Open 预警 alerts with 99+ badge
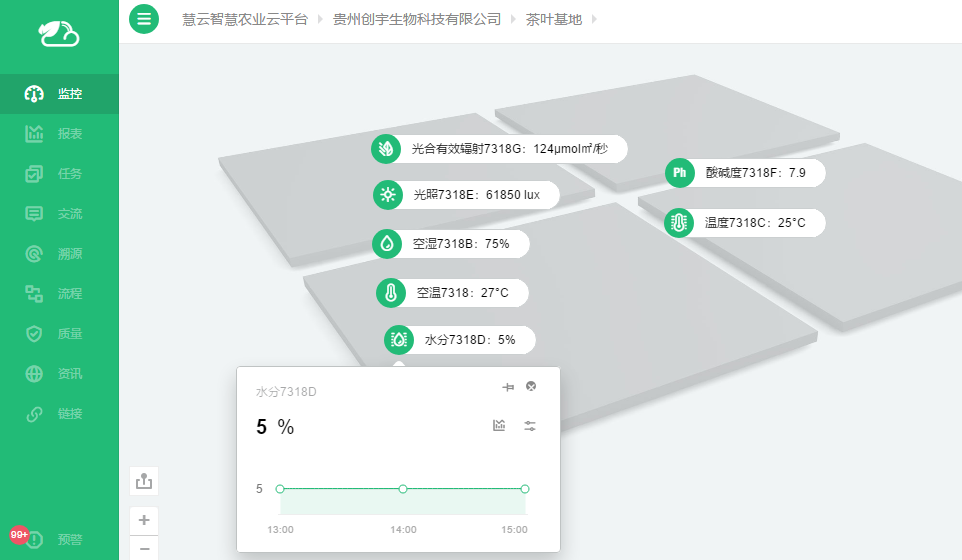962x560 pixels. coord(59,540)
